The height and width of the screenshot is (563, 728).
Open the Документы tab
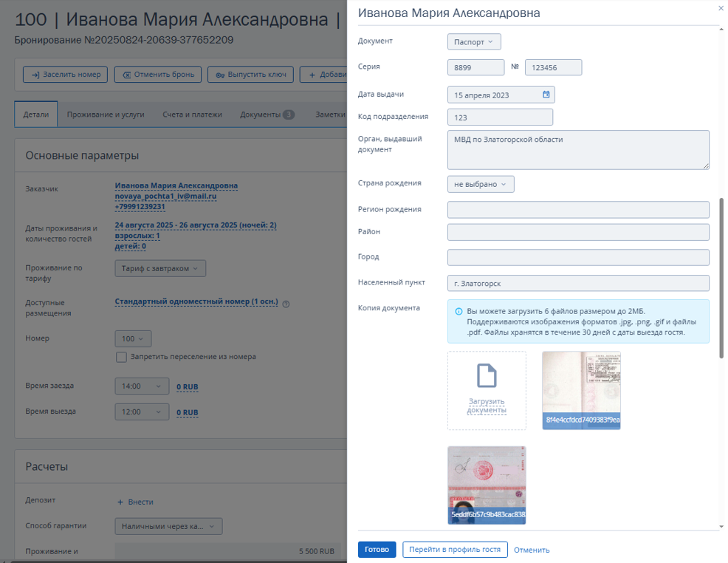[x=267, y=115]
